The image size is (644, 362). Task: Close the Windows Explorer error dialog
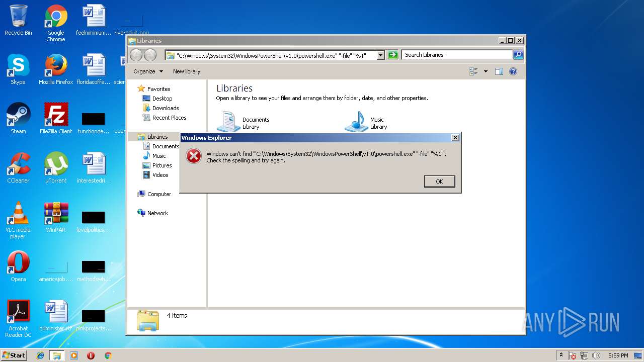pyautogui.click(x=455, y=138)
